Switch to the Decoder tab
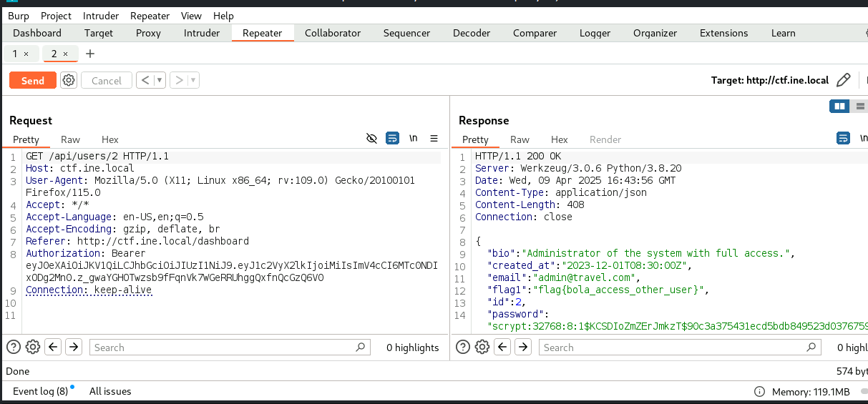 [x=472, y=33]
